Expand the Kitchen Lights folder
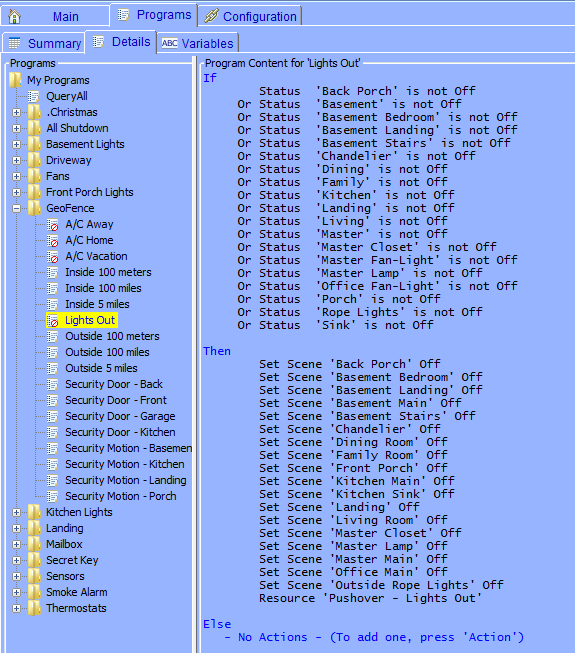Screen dimensions: 575x653 16,513
